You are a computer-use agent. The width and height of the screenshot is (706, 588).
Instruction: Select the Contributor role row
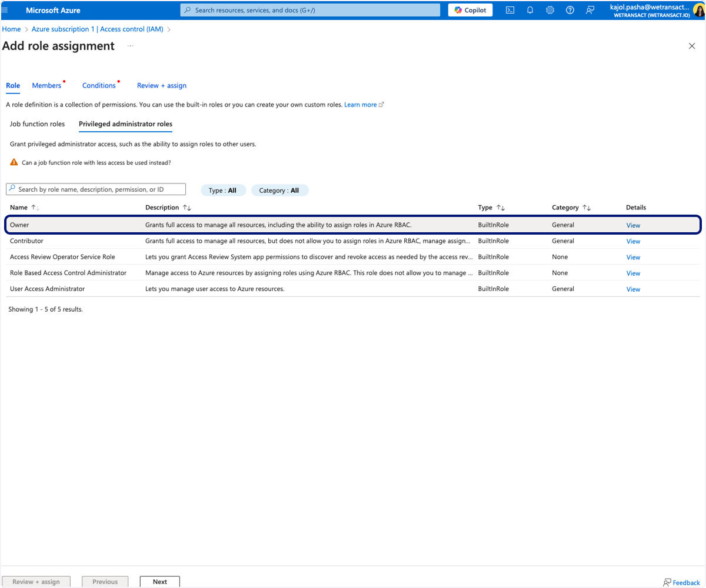(354, 241)
